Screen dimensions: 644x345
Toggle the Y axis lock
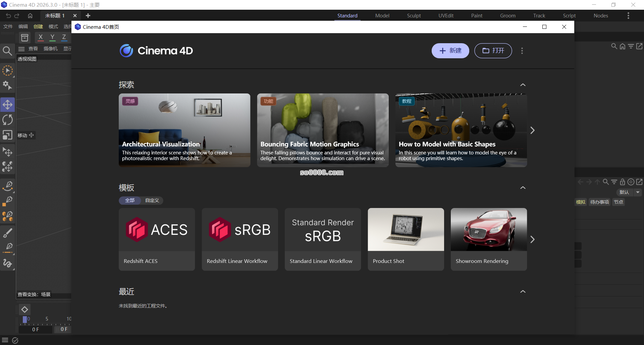click(x=52, y=38)
